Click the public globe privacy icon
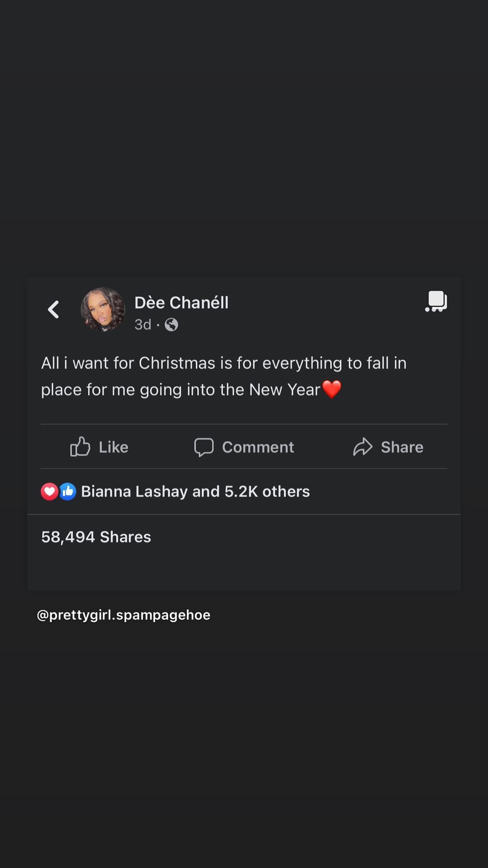 click(x=171, y=324)
